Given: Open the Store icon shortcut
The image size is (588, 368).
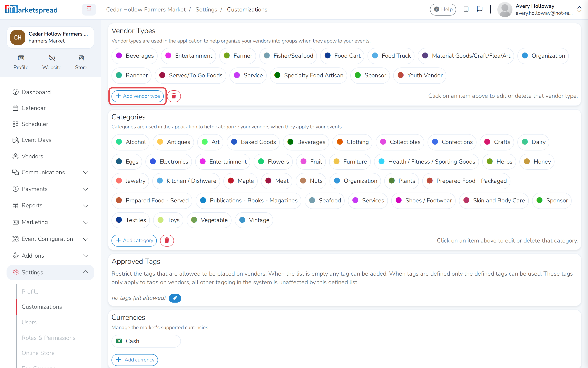Looking at the screenshot, I should click(x=81, y=63).
